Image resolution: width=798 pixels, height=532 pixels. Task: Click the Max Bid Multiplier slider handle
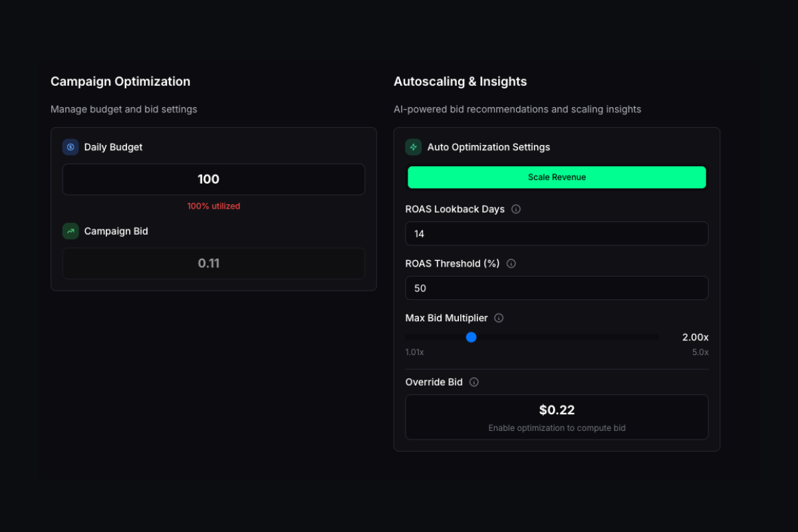tap(471, 337)
